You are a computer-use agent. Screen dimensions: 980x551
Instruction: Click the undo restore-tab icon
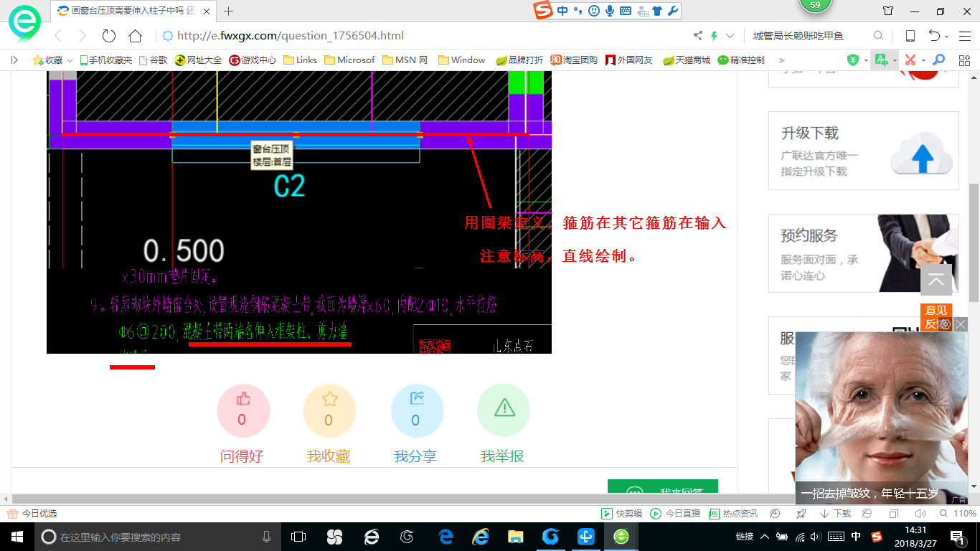(934, 36)
